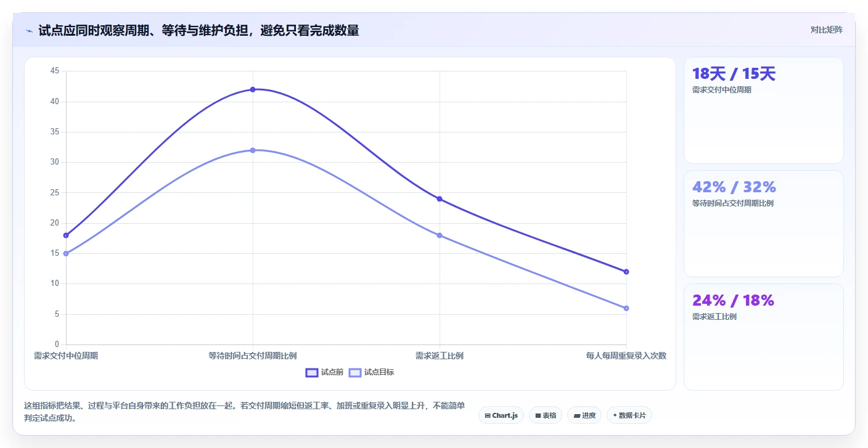Image resolution: width=868 pixels, height=448 pixels.
Task: Click the 等待时间占交付周期比例 card caption
Action: (x=733, y=203)
